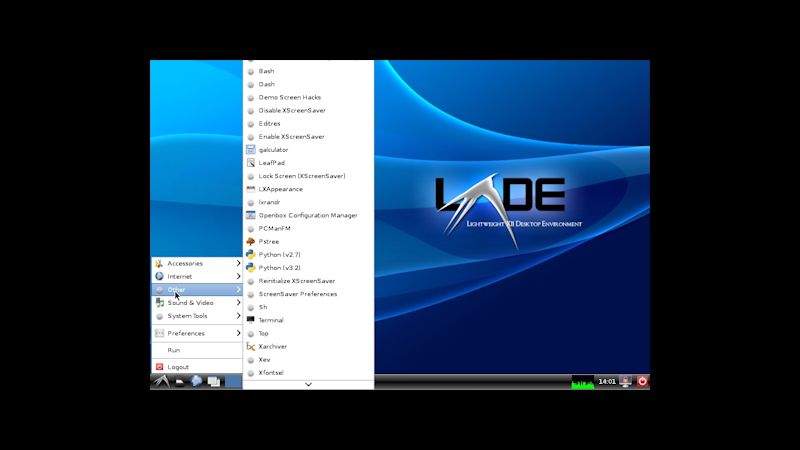Click the Sound & Video label
This screenshot has height=450, width=800.
tap(190, 303)
